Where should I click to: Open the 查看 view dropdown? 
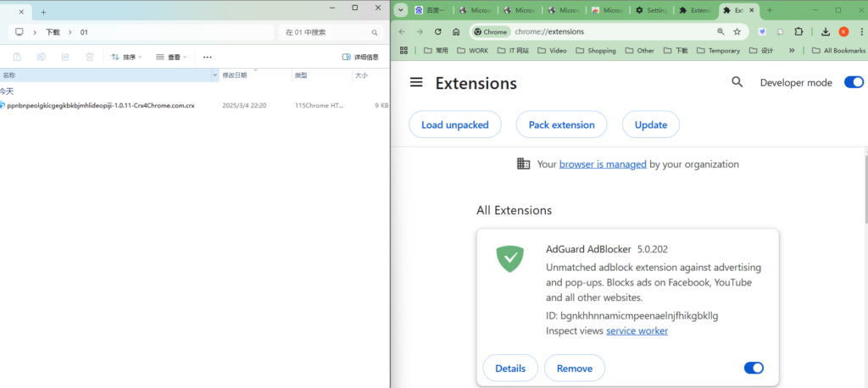click(171, 57)
